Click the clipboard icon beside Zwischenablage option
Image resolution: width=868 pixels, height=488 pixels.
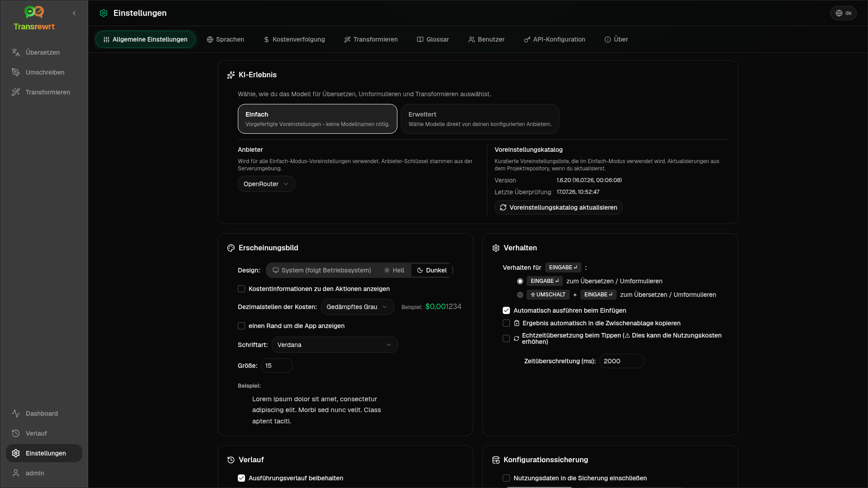517,323
